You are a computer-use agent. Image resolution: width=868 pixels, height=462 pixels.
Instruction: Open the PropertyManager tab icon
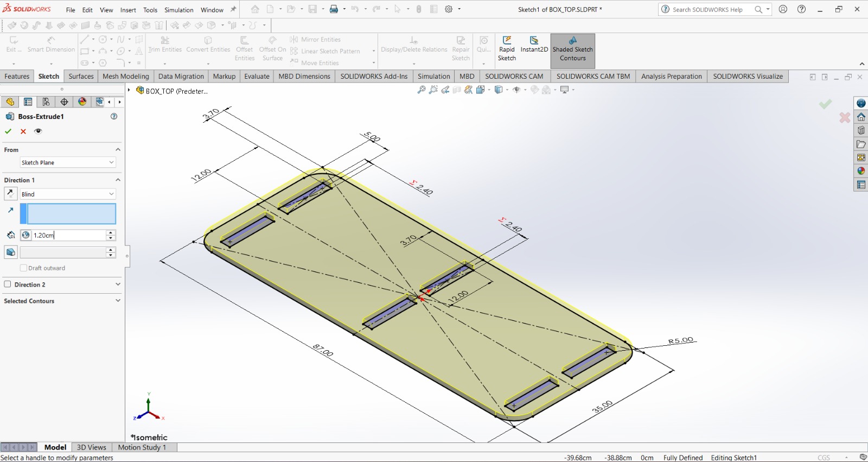click(x=28, y=102)
